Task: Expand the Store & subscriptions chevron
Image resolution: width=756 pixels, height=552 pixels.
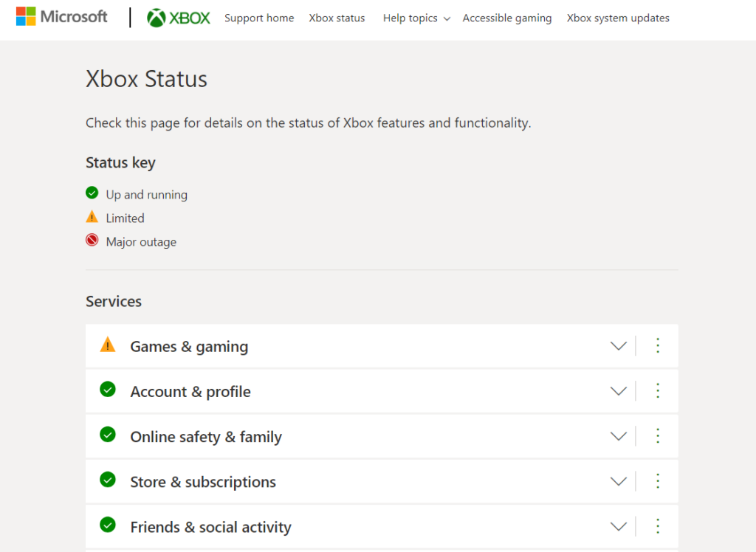Action: point(618,480)
